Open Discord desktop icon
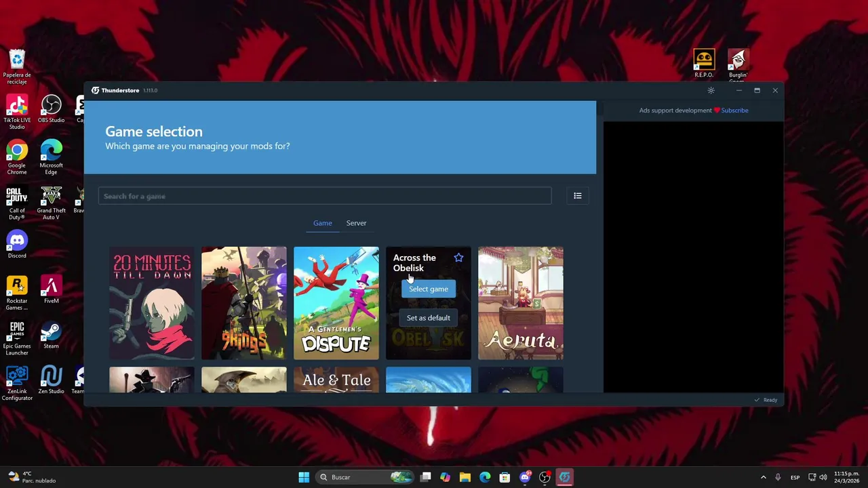868x488 pixels. [17, 244]
